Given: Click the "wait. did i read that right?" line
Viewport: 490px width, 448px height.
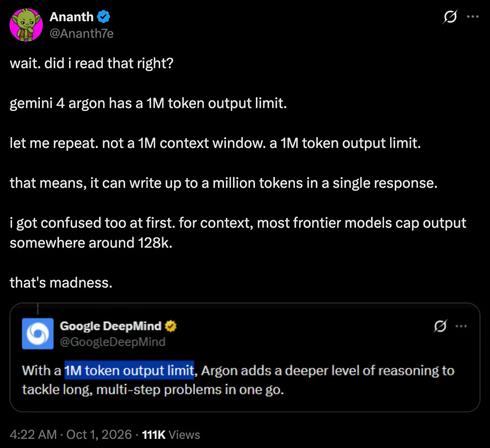Looking at the screenshot, I should [92, 63].
